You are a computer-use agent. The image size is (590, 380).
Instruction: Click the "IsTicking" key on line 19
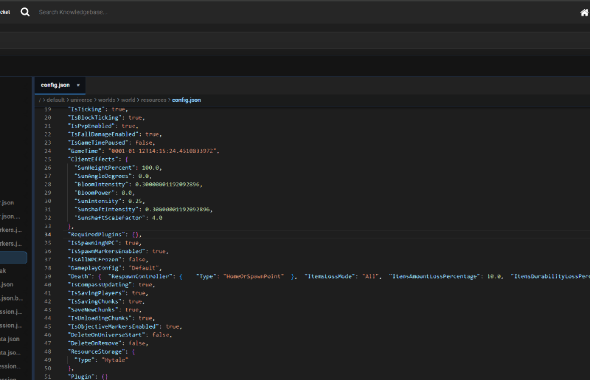(86, 109)
